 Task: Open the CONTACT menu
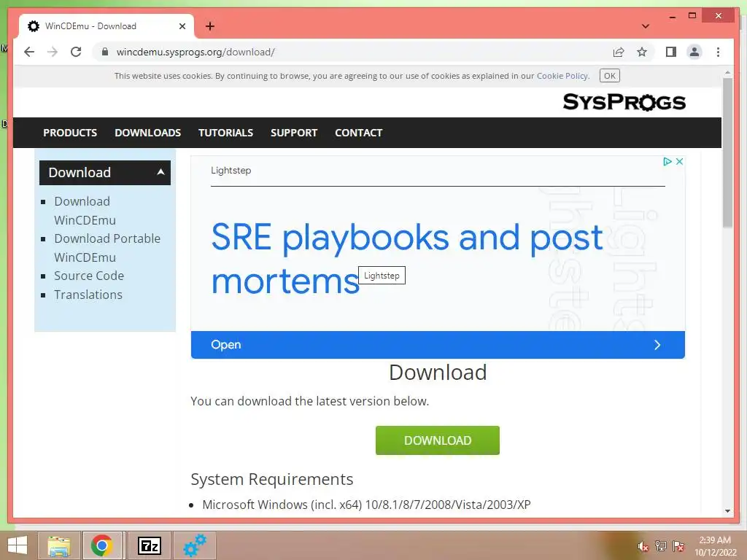tap(359, 133)
